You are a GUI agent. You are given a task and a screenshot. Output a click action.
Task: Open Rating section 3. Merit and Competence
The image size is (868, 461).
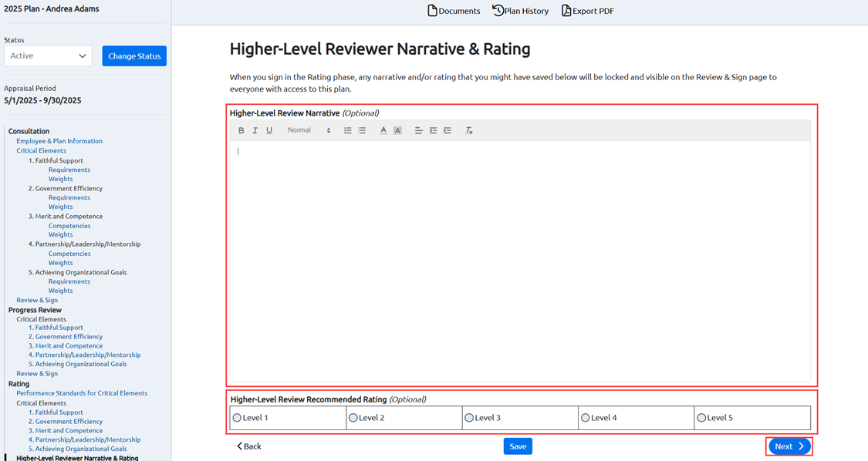coord(66,431)
